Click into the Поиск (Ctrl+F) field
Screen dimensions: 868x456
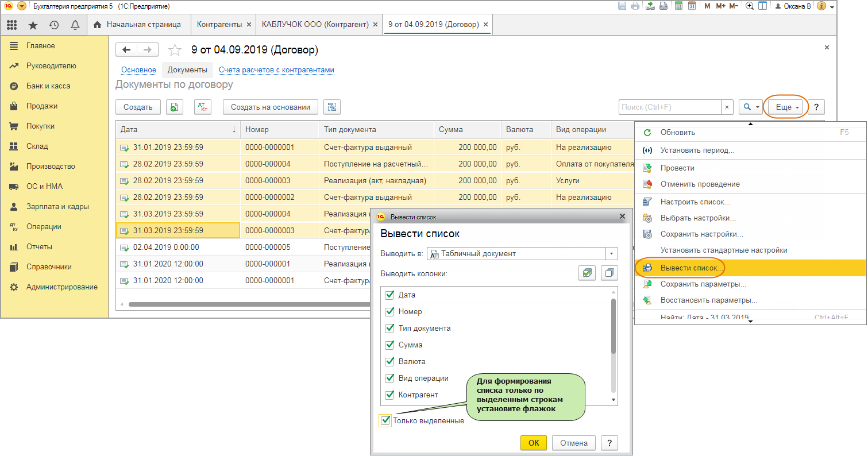point(670,107)
